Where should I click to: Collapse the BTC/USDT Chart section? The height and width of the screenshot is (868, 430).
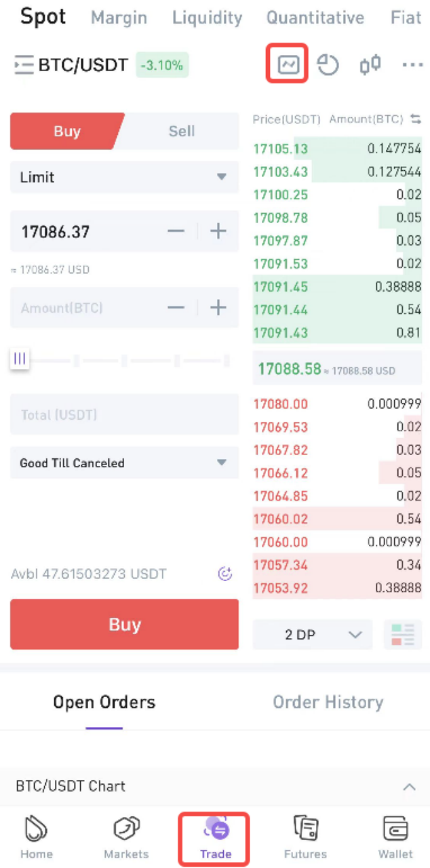pos(409,787)
